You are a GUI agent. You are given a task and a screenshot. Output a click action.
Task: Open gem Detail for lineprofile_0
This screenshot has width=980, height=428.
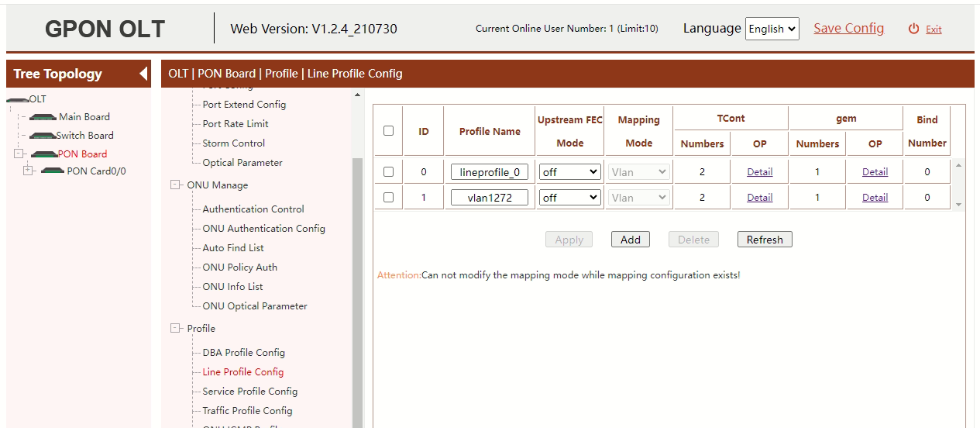pyautogui.click(x=875, y=172)
